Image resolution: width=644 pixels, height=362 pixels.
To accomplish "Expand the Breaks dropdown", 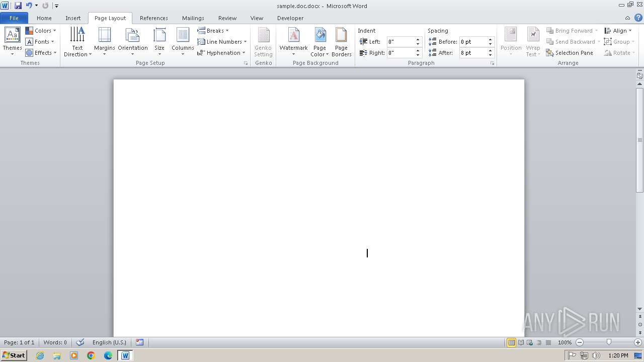I will [x=213, y=31].
